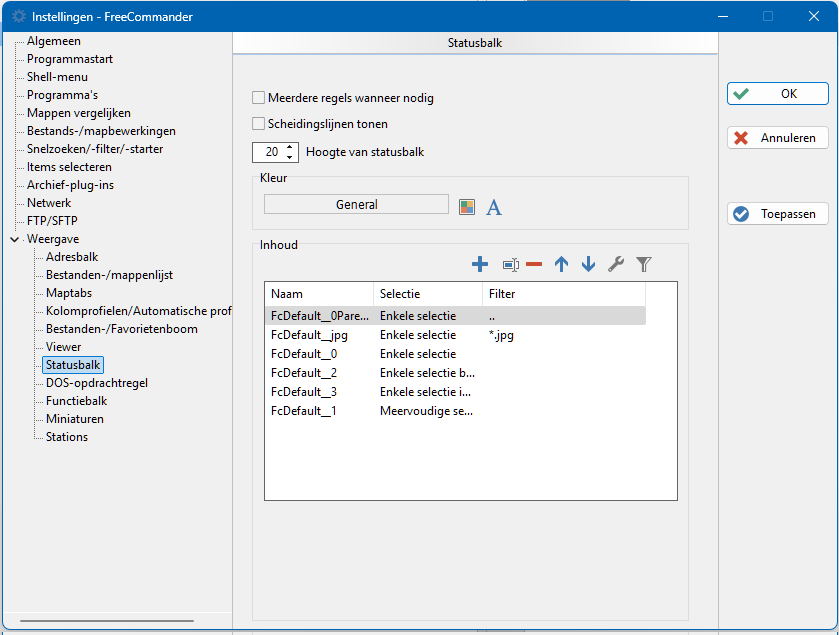Open the font settings A icon
The width and height of the screenshot is (839, 635).
[494, 207]
